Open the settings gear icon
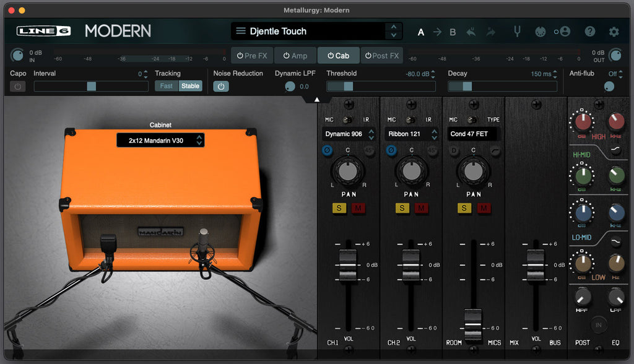634x364 pixels. tap(614, 32)
